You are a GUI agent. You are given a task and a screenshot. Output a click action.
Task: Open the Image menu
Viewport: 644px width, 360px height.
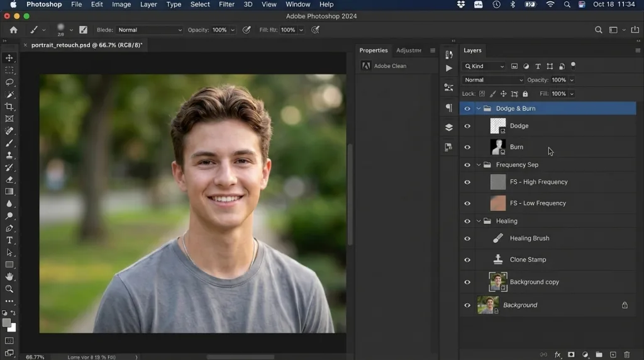[x=121, y=4]
